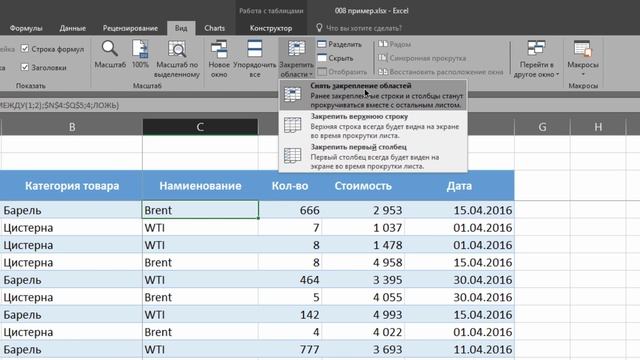
Task: Choose Закрепить верхнюю строку menu item
Action: tap(373, 126)
